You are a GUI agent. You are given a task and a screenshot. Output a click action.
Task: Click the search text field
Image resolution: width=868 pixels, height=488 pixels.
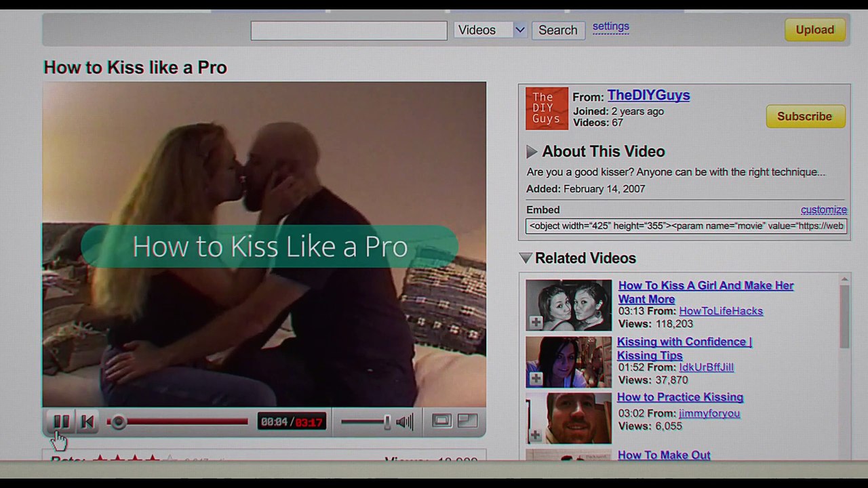pyautogui.click(x=349, y=30)
